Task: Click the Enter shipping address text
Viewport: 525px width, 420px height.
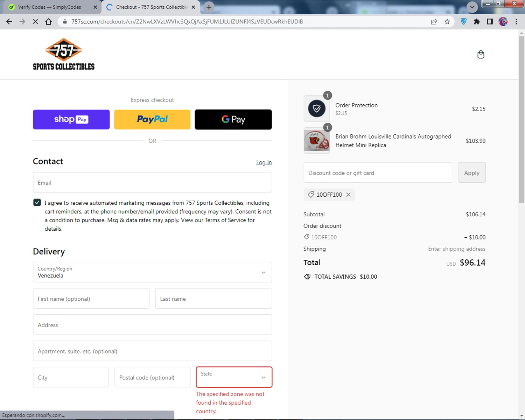Action: point(457,249)
